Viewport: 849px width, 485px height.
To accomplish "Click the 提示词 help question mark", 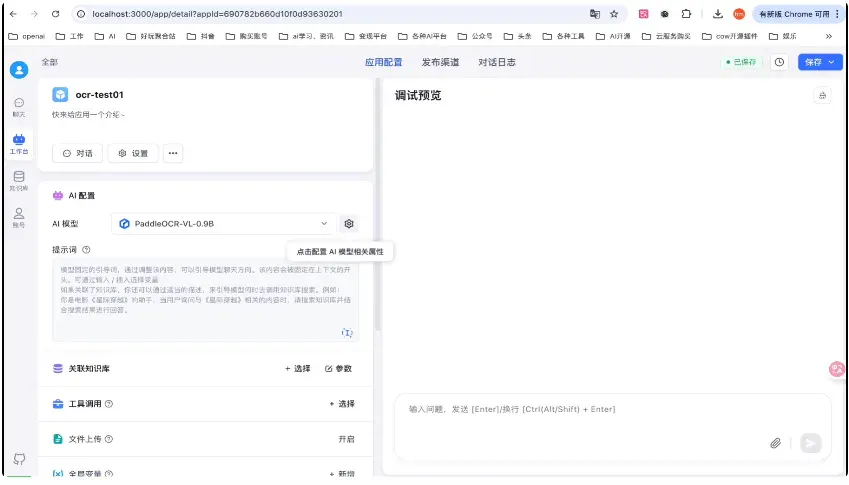I will 86,250.
